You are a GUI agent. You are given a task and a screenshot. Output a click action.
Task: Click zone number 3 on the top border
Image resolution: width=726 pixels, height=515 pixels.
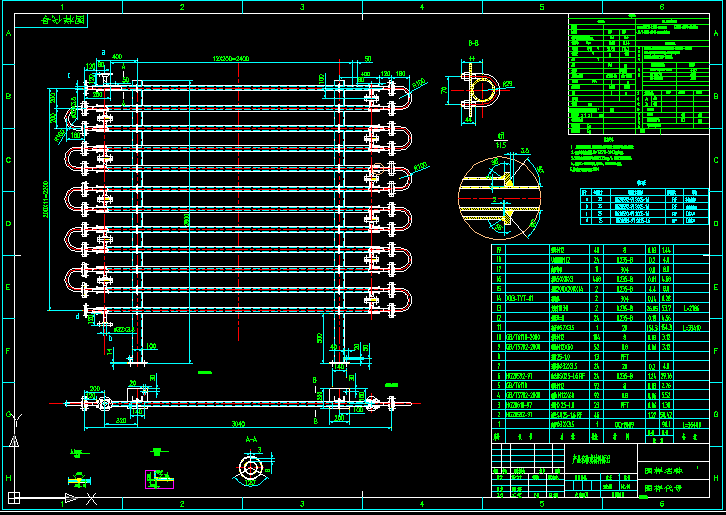(302, 7)
